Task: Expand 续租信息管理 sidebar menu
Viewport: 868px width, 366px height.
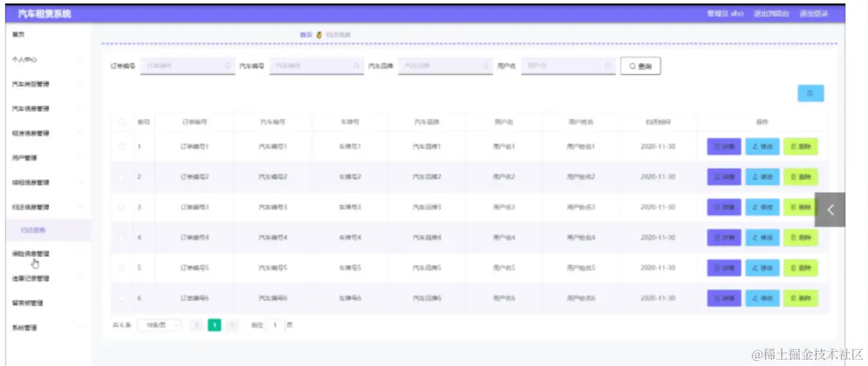Action: (48, 183)
